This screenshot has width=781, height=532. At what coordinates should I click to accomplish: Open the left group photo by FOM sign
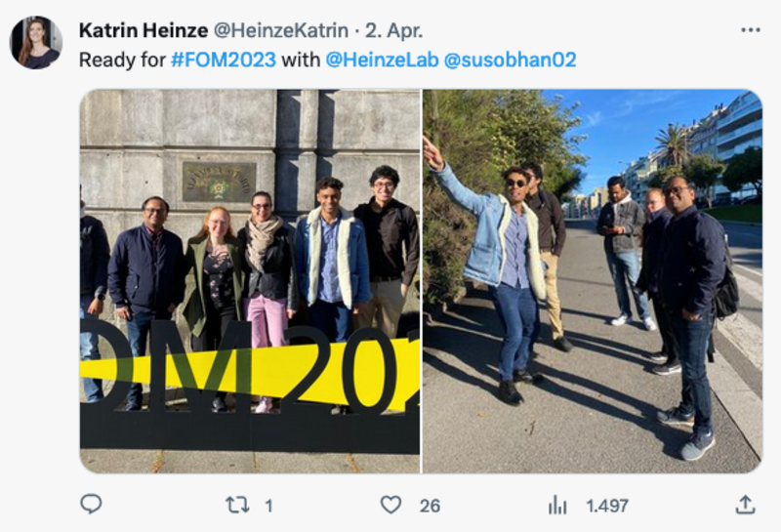coord(250,281)
